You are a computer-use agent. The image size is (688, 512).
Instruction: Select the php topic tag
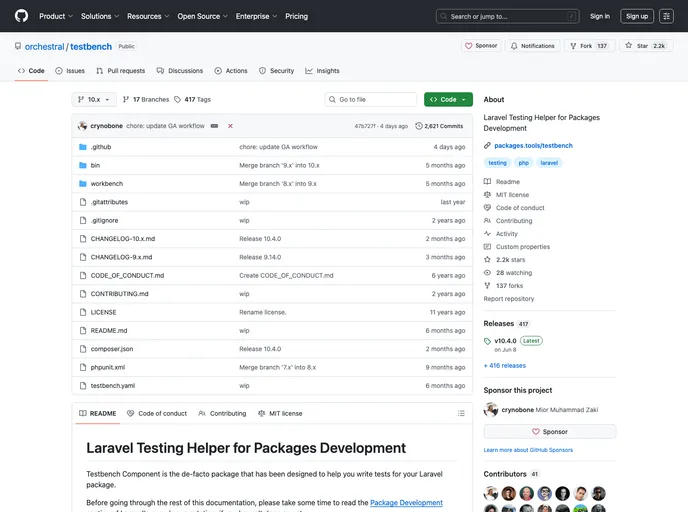click(x=523, y=163)
